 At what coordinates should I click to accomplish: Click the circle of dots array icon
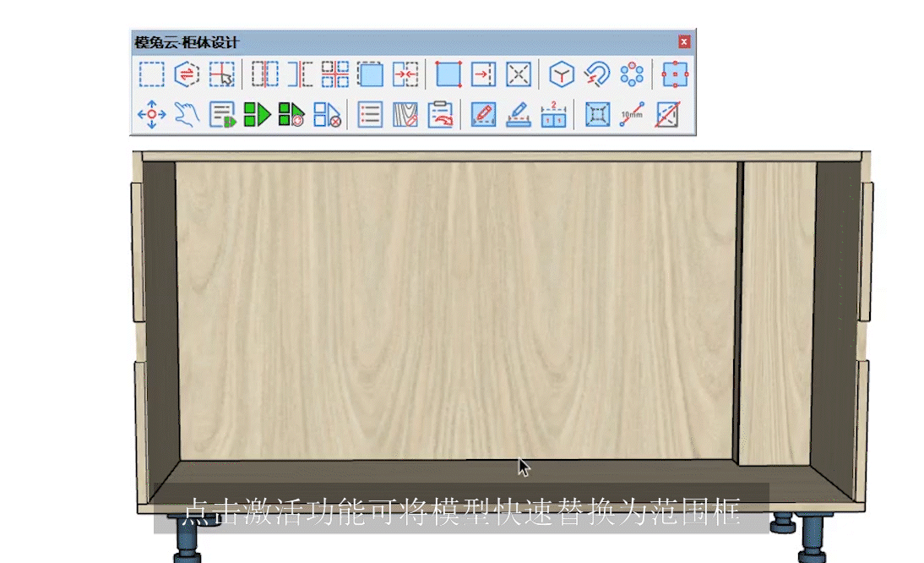pos(632,75)
